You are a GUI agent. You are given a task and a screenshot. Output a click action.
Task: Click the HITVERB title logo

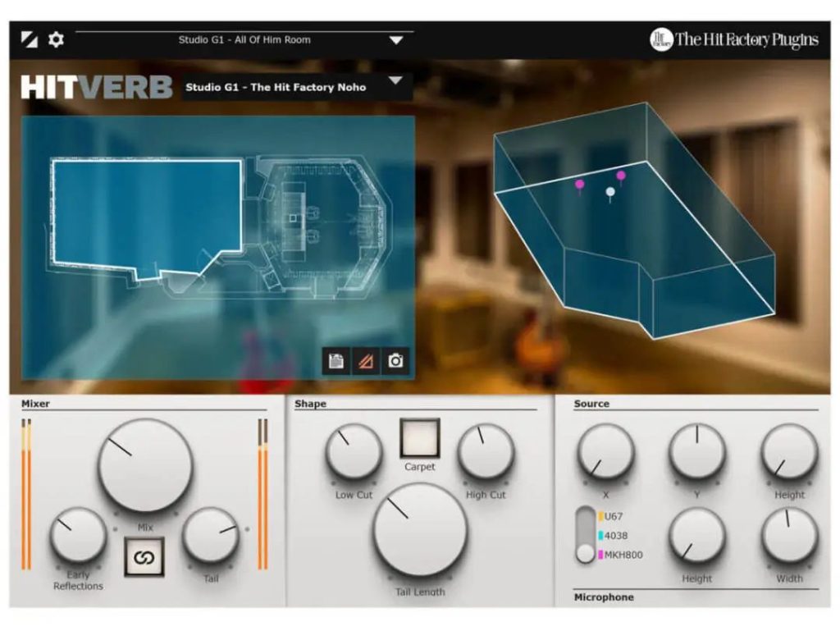coord(97,87)
